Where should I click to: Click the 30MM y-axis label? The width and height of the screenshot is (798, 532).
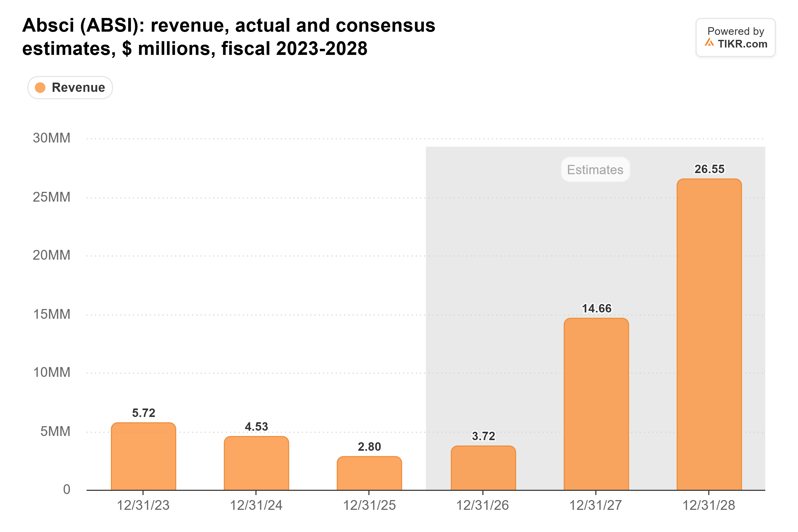point(51,138)
